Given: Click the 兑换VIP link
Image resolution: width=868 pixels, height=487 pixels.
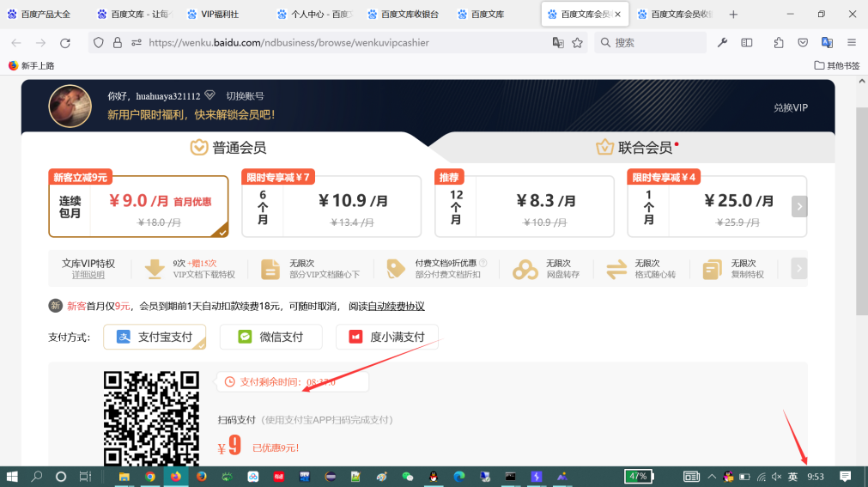Looking at the screenshot, I should [791, 107].
